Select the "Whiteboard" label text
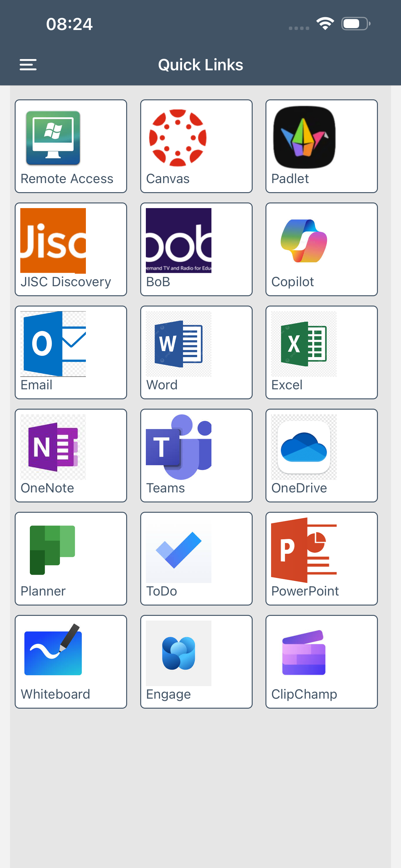This screenshot has height=868, width=401. coord(55,694)
